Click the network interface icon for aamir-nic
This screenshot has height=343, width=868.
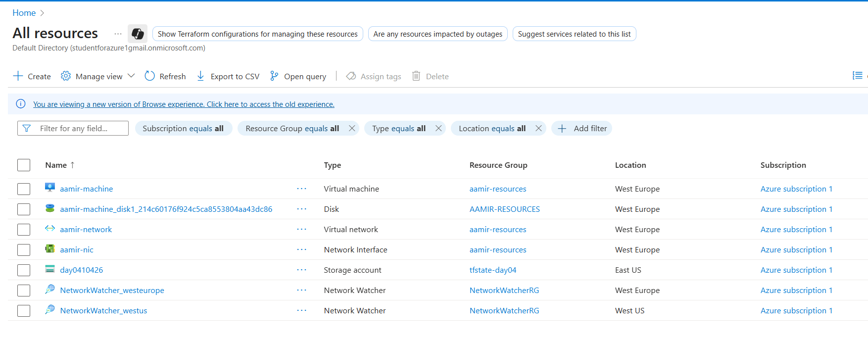pyautogui.click(x=50, y=248)
